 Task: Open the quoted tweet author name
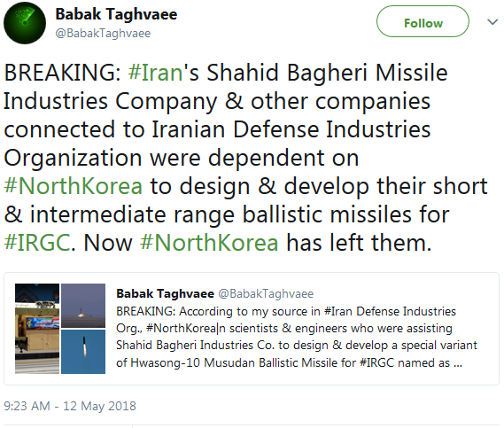166,293
